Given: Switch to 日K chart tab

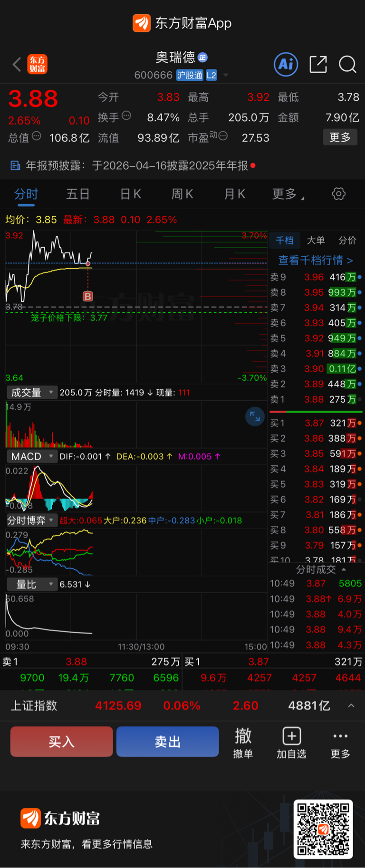Looking at the screenshot, I should click(x=131, y=194).
